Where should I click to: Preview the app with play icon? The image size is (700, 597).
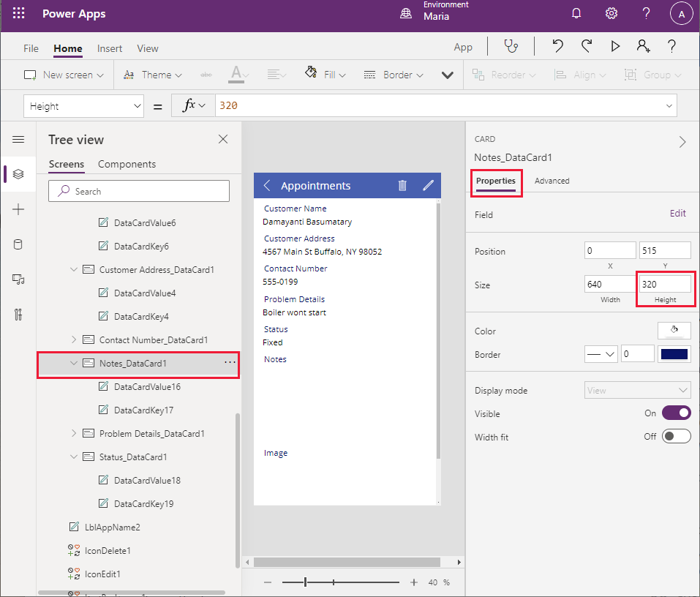[x=615, y=47]
